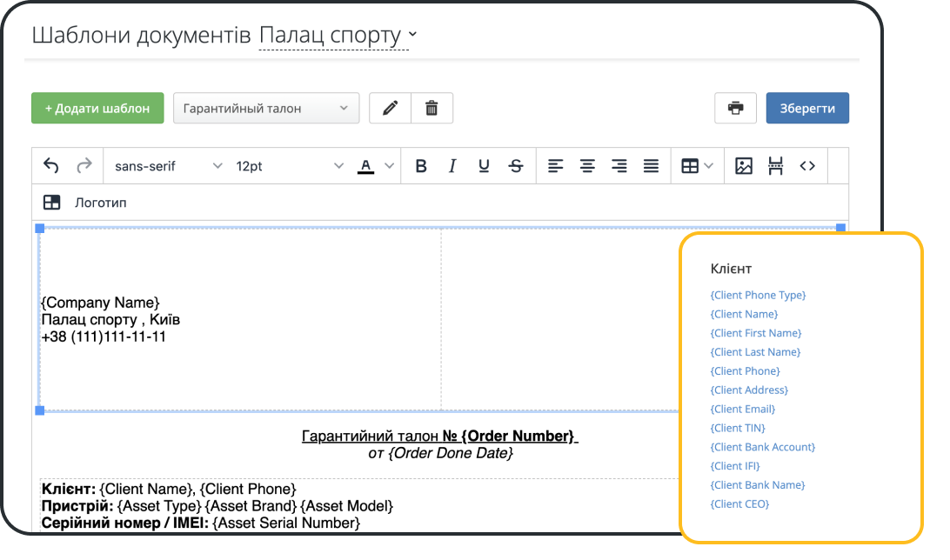Image resolution: width=950 pixels, height=560 pixels.
Task: Print the warranty template
Action: coord(735,108)
